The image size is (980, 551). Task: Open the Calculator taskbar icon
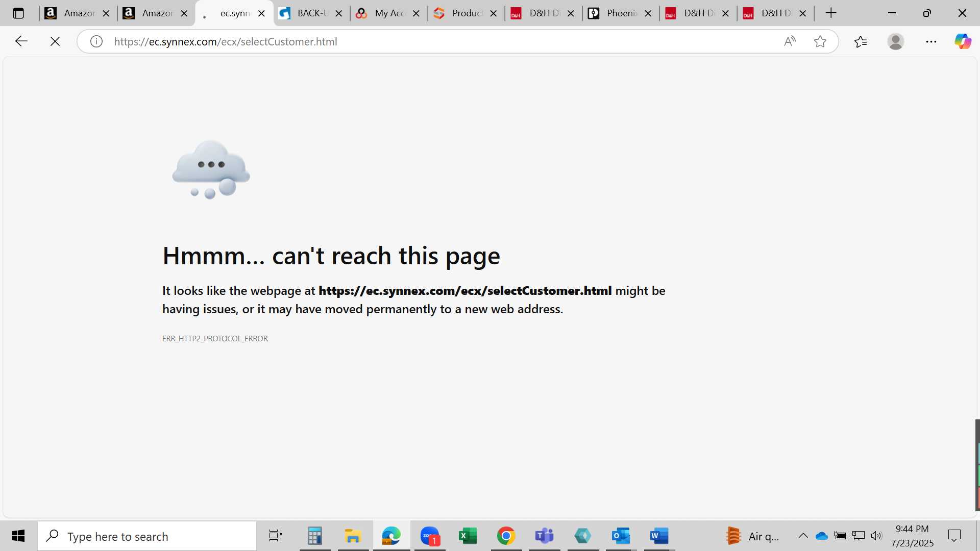click(314, 536)
